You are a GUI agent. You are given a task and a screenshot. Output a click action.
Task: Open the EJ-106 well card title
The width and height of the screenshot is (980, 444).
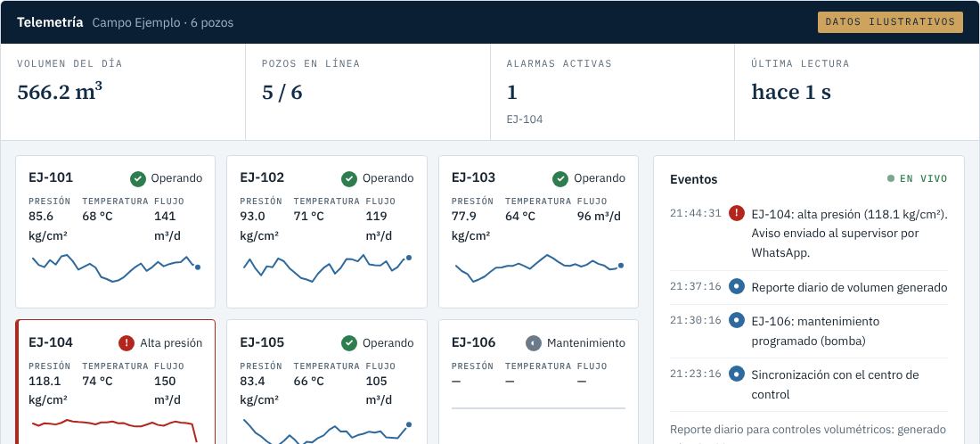pos(473,342)
